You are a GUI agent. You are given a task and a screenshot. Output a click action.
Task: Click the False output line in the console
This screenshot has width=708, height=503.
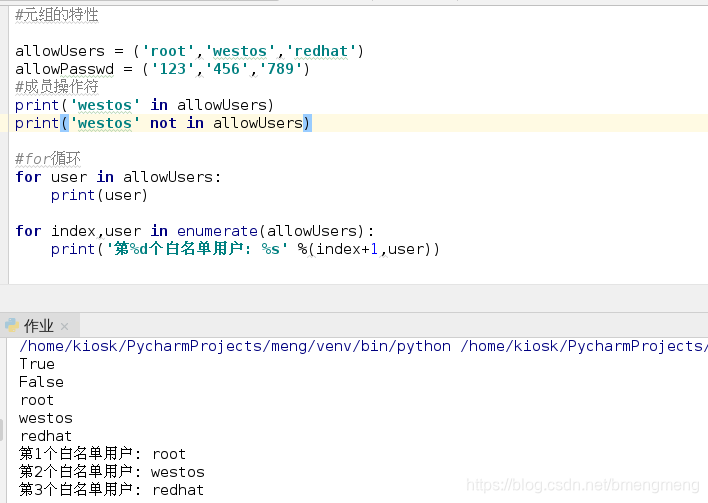[41, 382]
